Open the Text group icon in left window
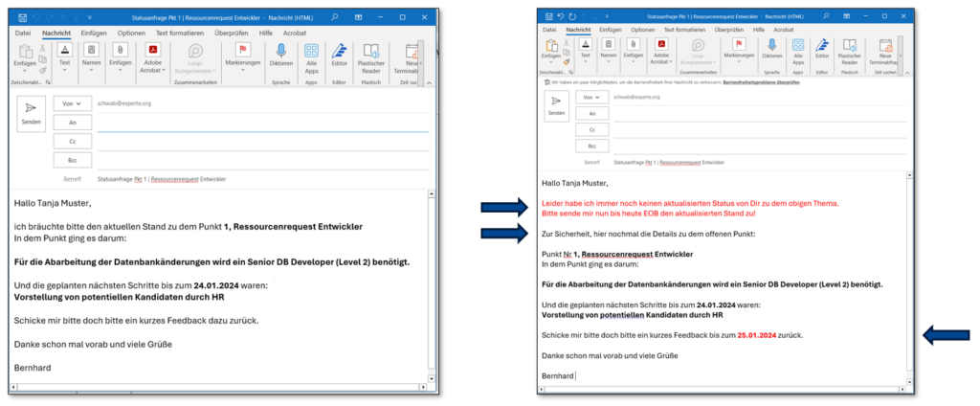980x406 pixels. click(x=65, y=50)
